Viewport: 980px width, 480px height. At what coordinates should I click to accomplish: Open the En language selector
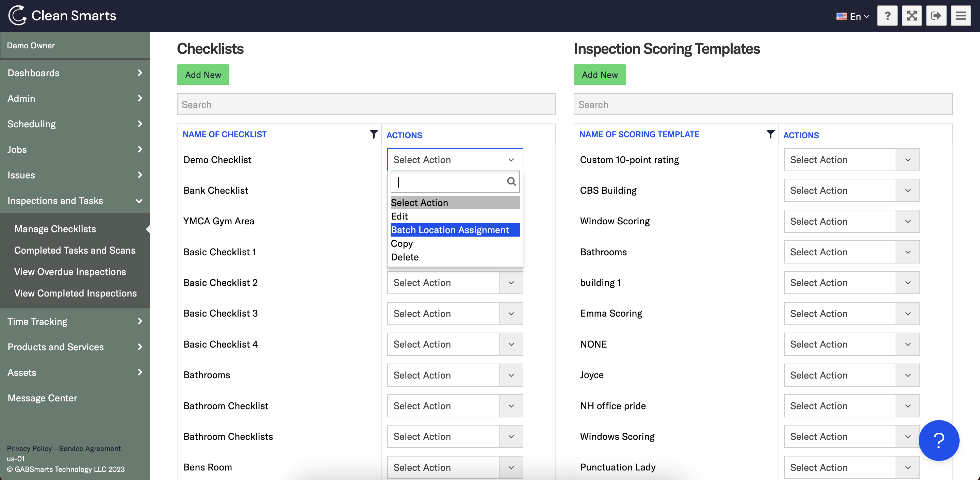click(x=853, y=16)
